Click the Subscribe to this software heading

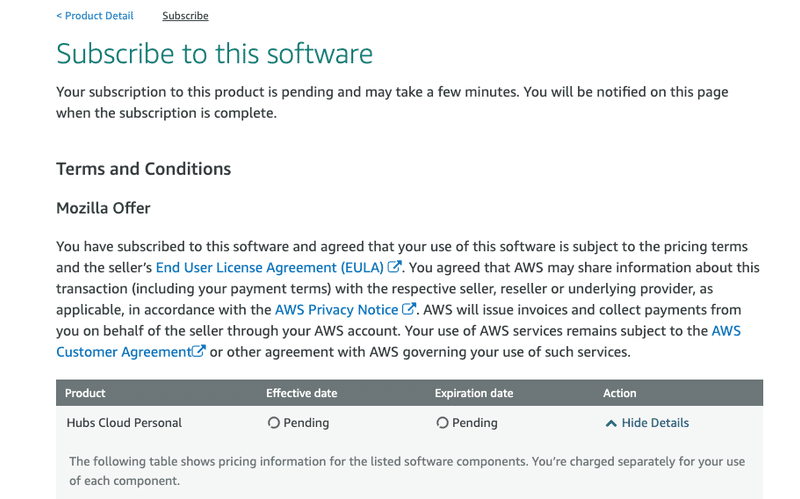214,54
